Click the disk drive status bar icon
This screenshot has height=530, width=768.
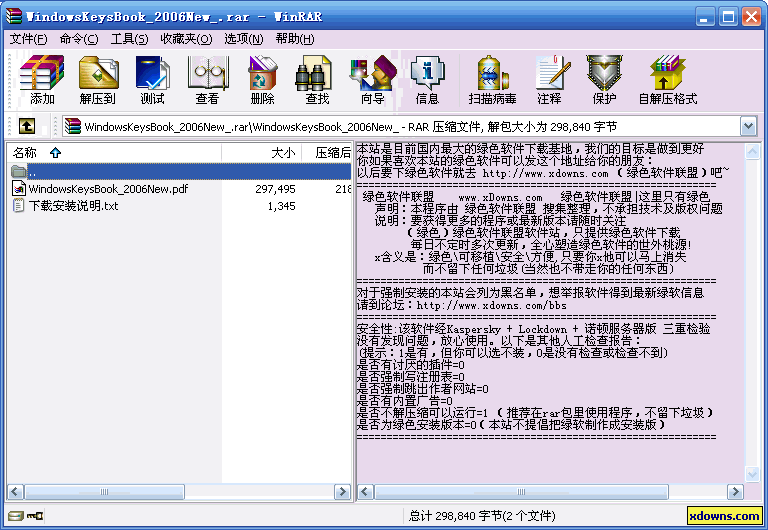click(16, 515)
